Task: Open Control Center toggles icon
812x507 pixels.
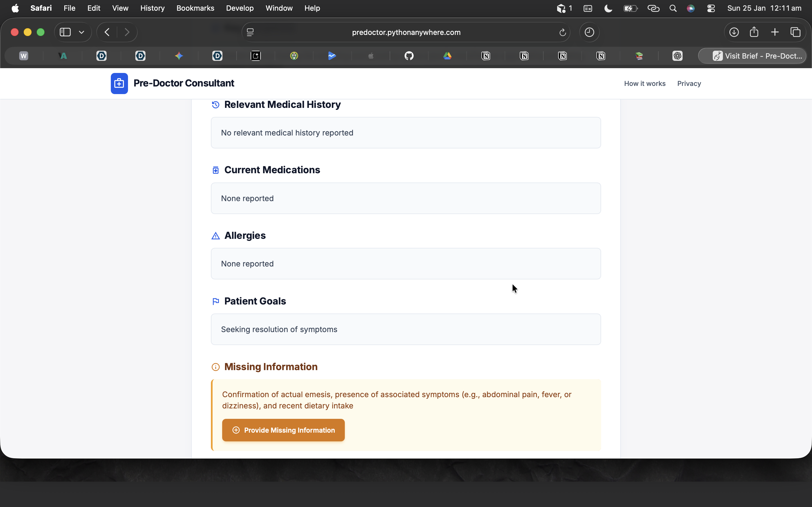Action: click(x=711, y=8)
